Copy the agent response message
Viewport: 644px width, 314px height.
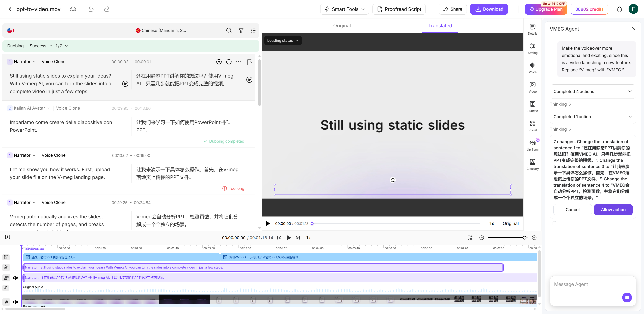coord(554,223)
